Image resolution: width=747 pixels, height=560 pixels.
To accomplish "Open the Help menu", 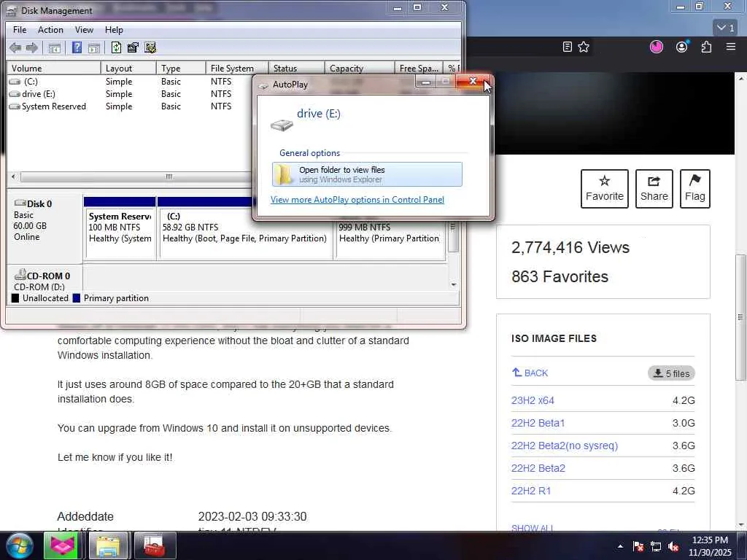I will pos(114,29).
